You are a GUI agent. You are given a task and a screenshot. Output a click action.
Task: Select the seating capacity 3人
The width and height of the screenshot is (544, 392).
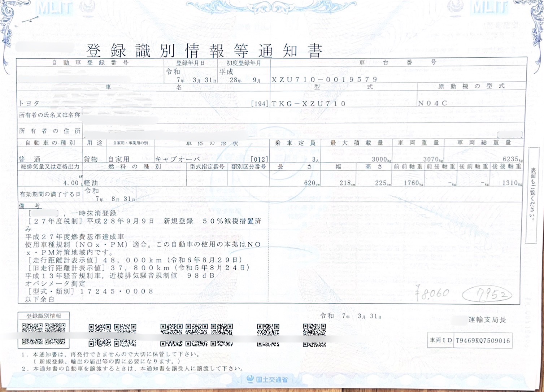tap(315, 160)
